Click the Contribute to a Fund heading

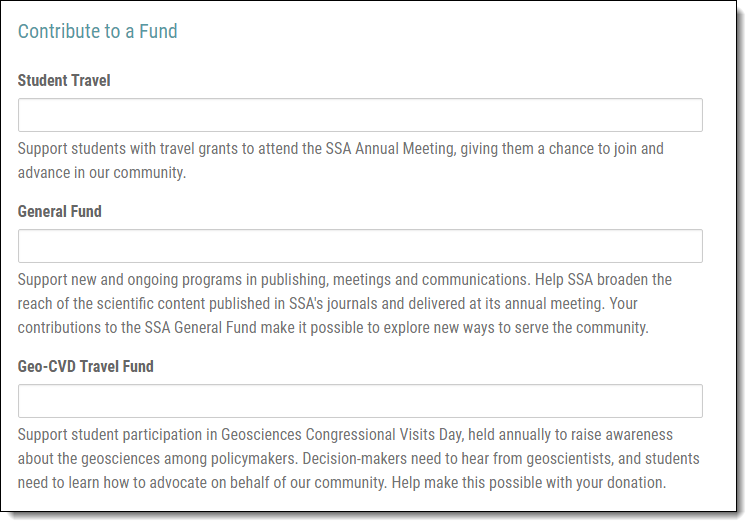pyautogui.click(x=98, y=31)
